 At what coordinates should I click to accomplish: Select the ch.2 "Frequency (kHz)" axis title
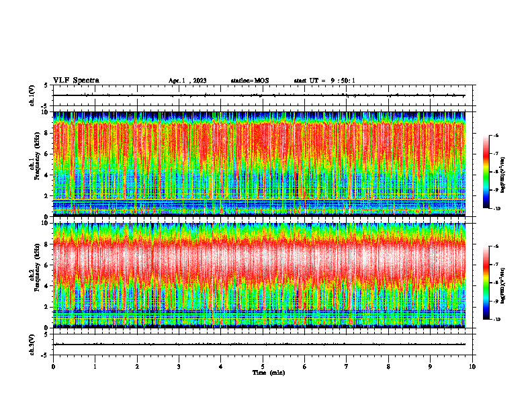(36, 267)
